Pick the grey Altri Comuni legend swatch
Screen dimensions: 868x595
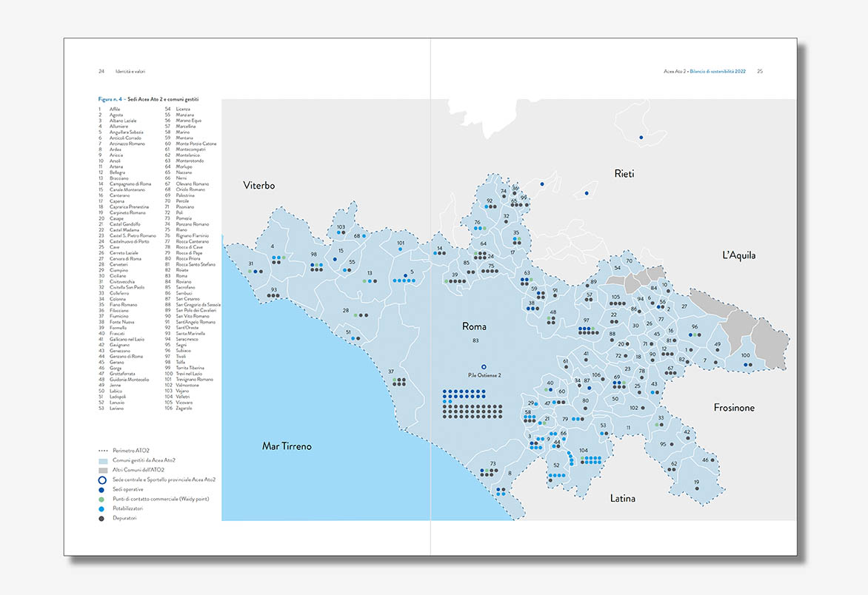pyautogui.click(x=103, y=470)
